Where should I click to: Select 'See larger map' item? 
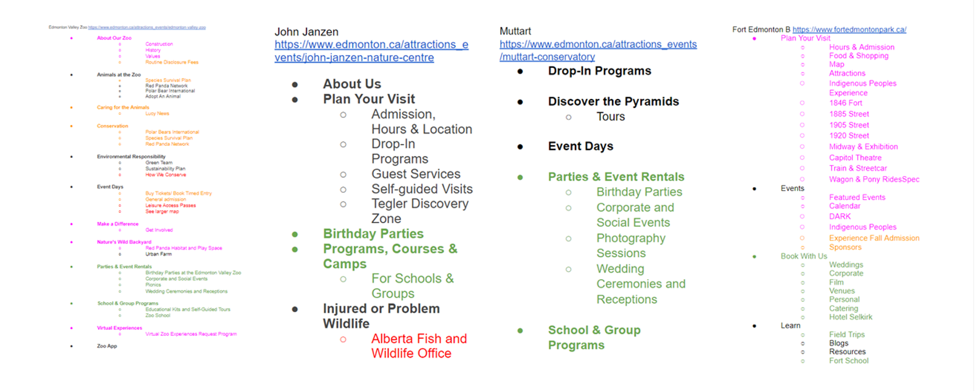pos(162,212)
